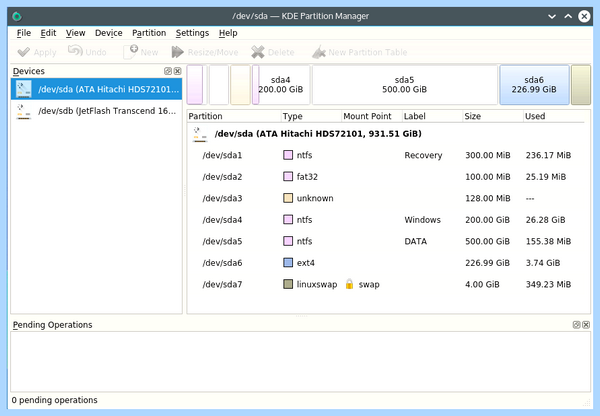600x416 pixels.
Task: Close the Pending Operations panel
Action: coord(586,325)
